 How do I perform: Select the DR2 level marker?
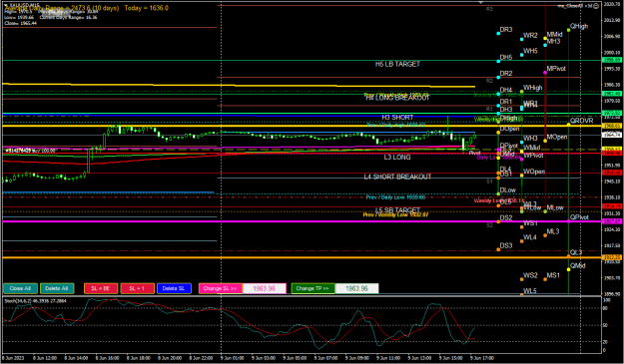tap(498, 77)
